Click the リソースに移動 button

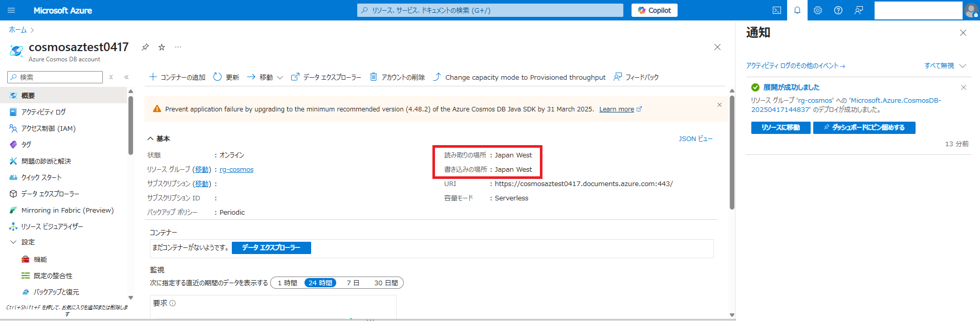780,127
